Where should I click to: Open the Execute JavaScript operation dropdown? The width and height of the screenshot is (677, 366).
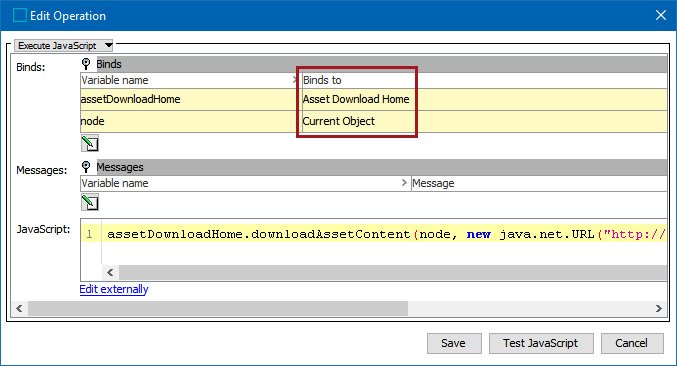click(64, 45)
